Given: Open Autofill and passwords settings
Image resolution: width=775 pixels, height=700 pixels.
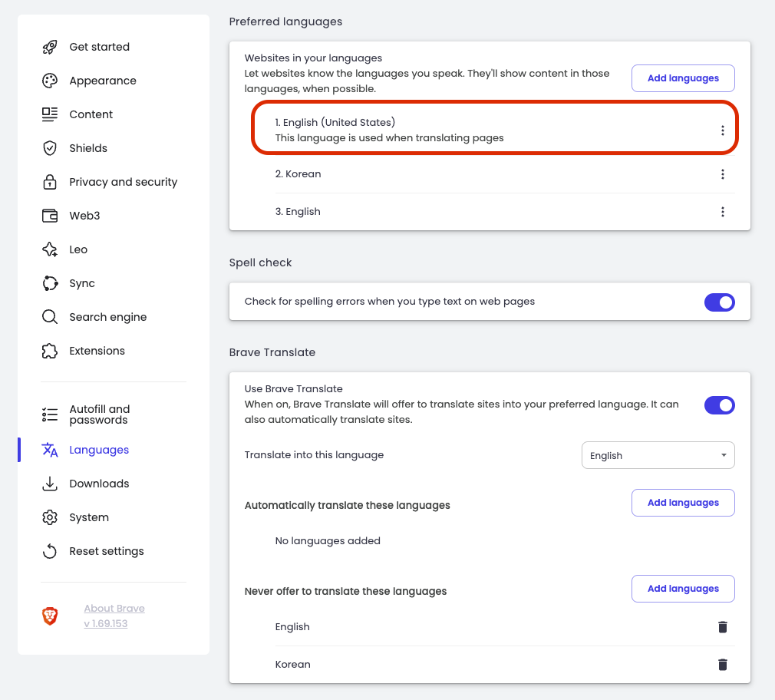Looking at the screenshot, I should [99, 414].
